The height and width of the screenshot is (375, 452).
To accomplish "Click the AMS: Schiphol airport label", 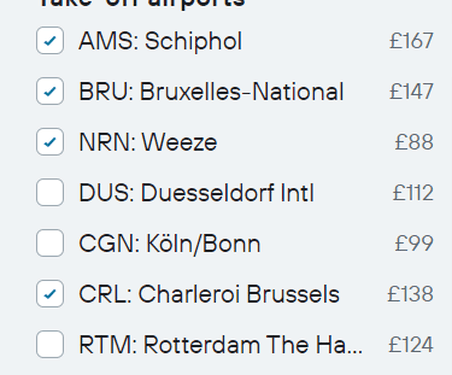I will 160,41.
